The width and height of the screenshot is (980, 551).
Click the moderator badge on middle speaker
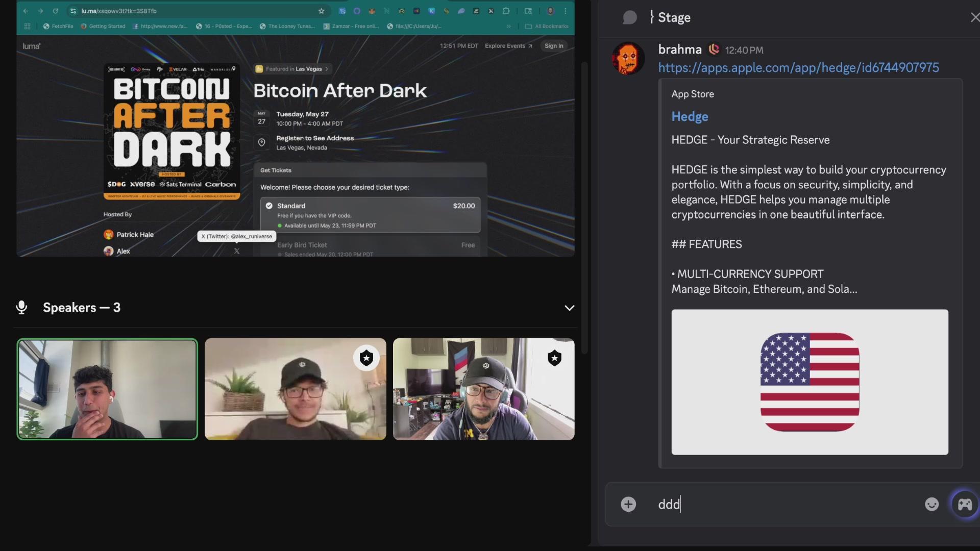point(366,358)
